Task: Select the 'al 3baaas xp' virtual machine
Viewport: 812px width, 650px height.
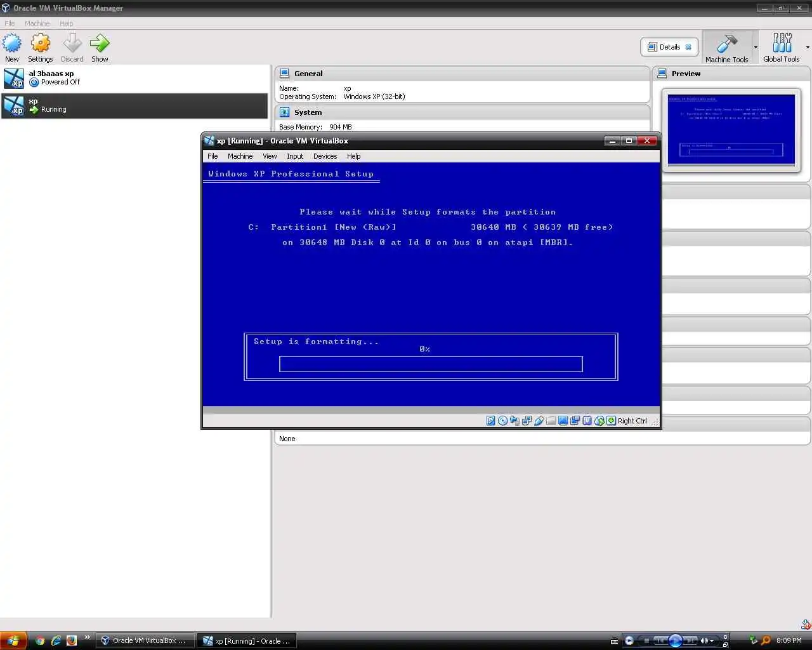Action: pyautogui.click(x=134, y=78)
